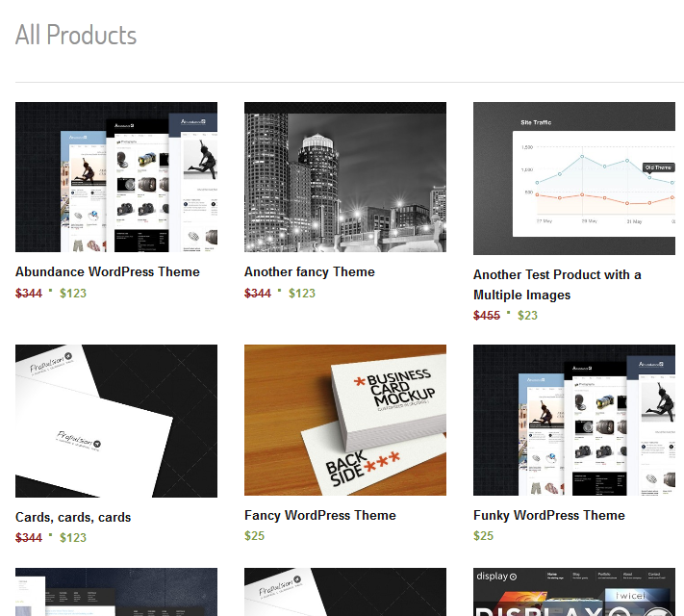The width and height of the screenshot is (684, 616).
Task: Open the Cards, cards, cards product image
Action: (116, 421)
